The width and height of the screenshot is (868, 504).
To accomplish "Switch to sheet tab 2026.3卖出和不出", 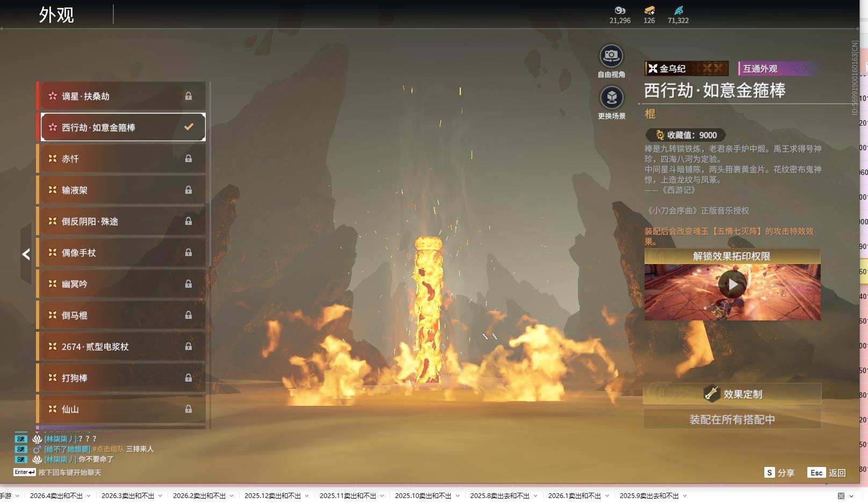I will pyautogui.click(x=128, y=495).
